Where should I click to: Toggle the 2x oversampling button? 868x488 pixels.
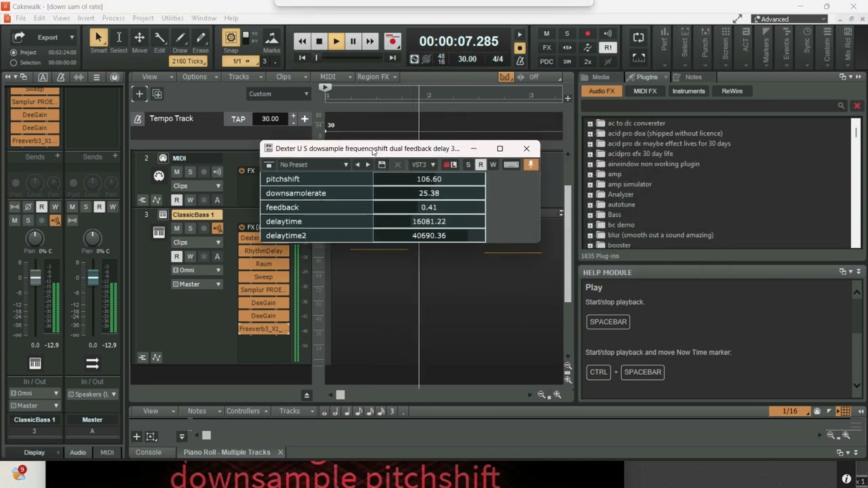[x=587, y=61]
